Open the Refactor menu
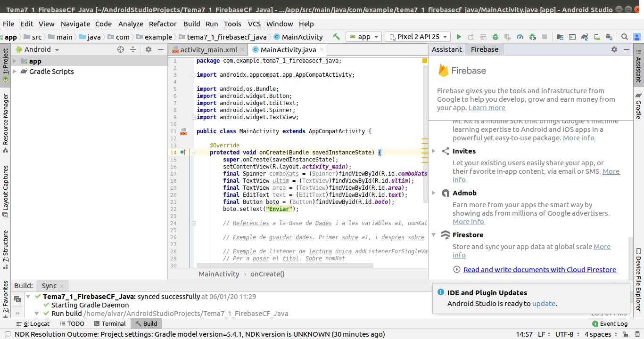The width and height of the screenshot is (644, 339). (x=163, y=24)
